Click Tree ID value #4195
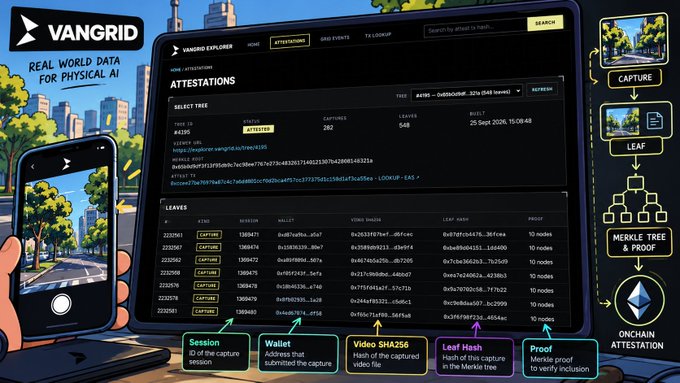680x383 pixels. tap(182, 132)
